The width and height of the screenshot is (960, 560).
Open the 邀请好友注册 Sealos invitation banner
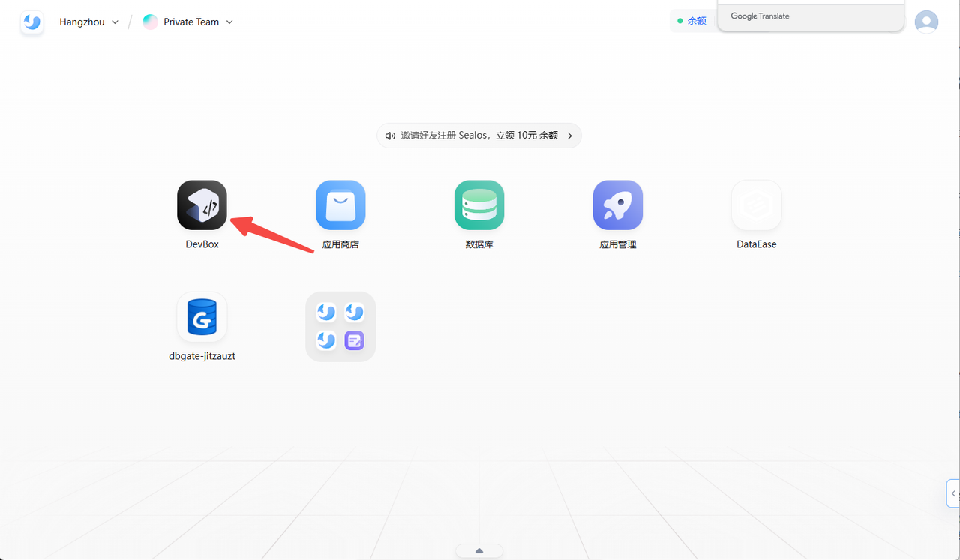pos(479,136)
